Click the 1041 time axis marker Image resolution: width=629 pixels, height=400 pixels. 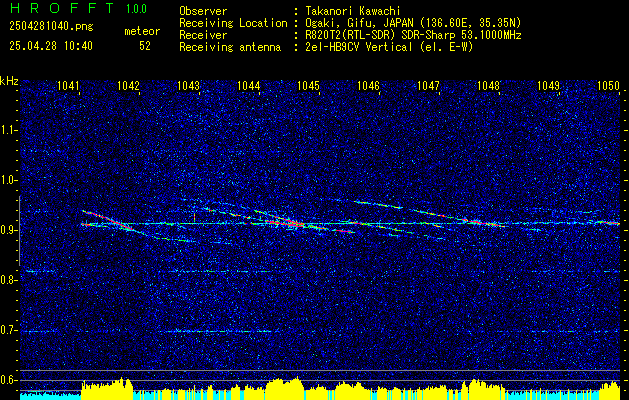[68, 86]
